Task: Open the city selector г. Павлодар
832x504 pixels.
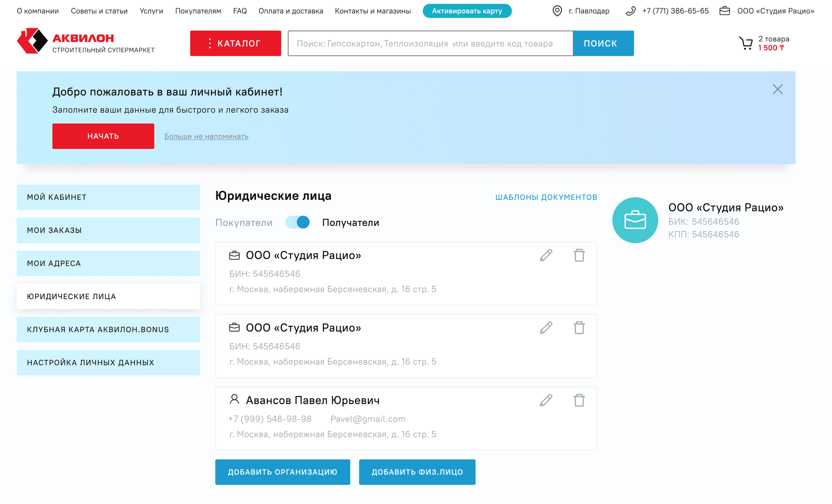Action: pos(589,11)
